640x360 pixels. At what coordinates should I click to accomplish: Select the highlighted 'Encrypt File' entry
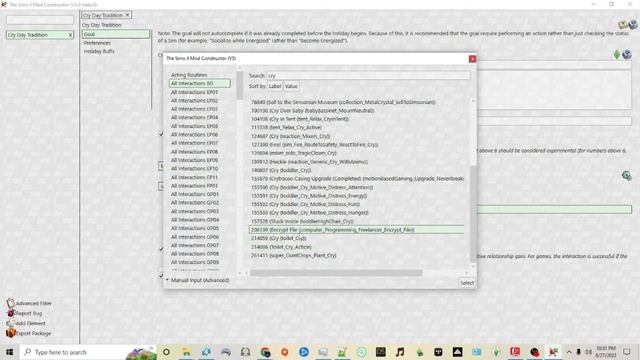[x=357, y=230]
